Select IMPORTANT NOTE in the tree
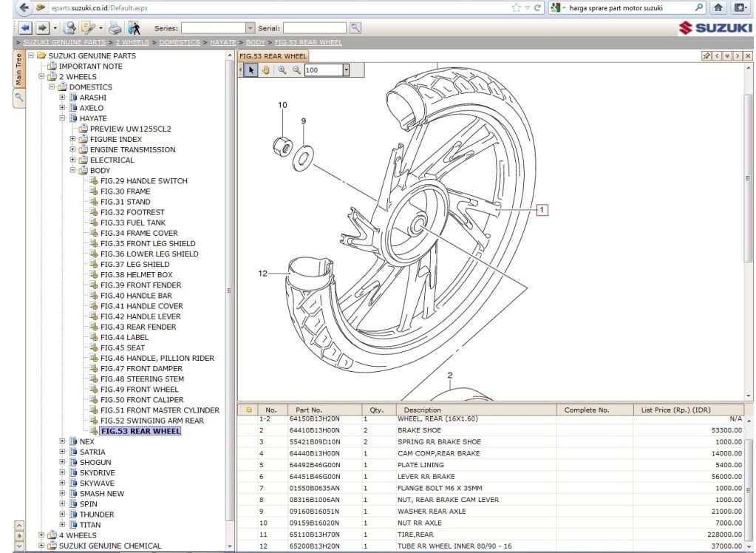The height and width of the screenshot is (553, 756). coord(91,66)
